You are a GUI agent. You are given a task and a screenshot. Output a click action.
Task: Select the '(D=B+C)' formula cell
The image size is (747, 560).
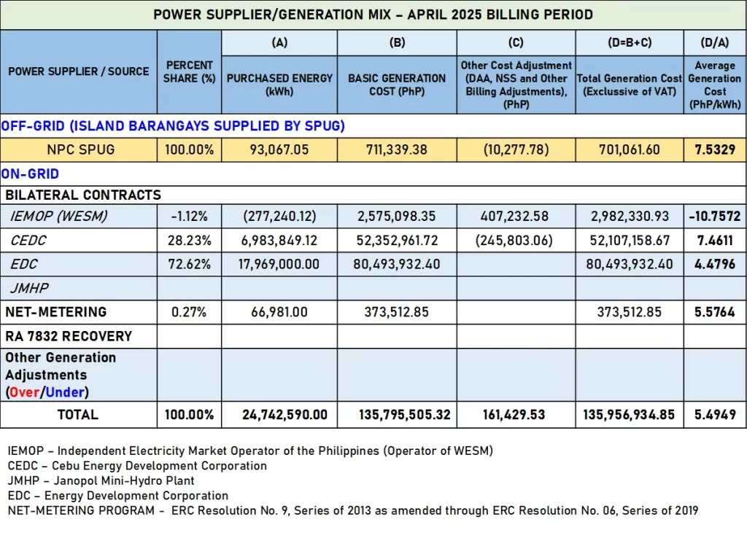(x=630, y=43)
